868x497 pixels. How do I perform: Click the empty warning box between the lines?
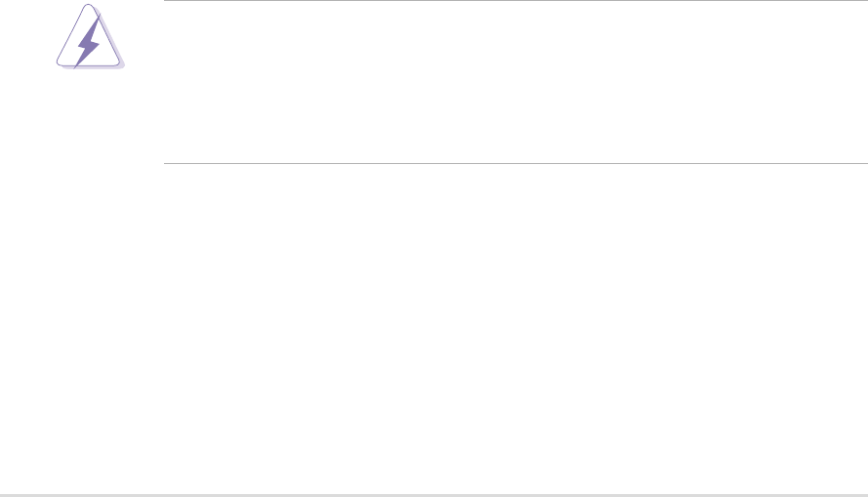[x=515, y=83]
